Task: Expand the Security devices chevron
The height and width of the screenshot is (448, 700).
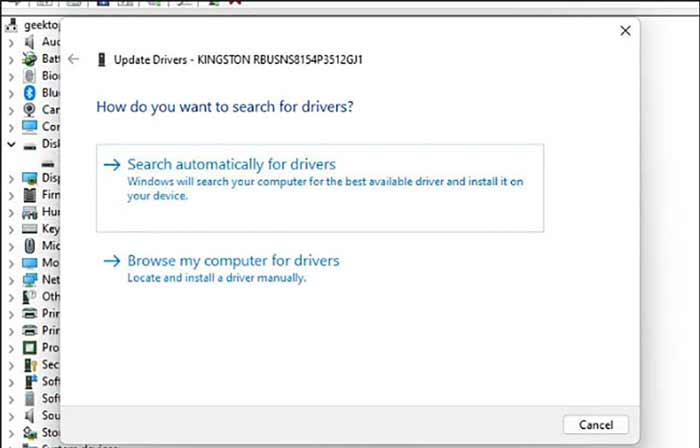Action: coord(11,365)
